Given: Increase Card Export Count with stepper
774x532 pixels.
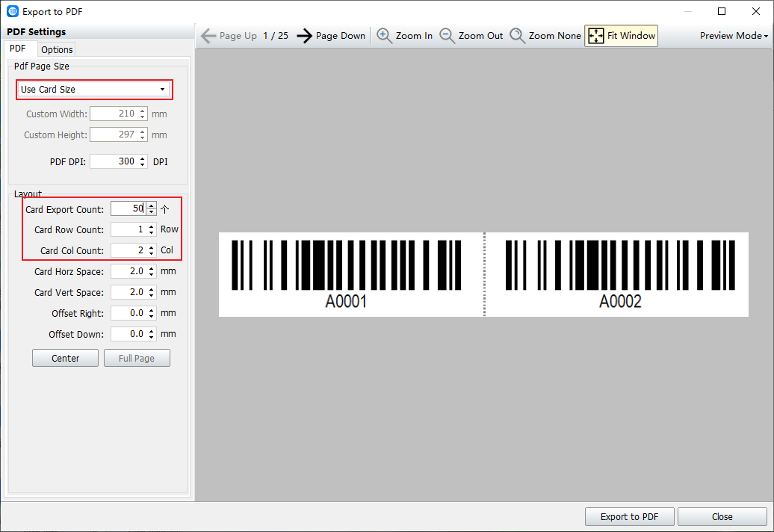Looking at the screenshot, I should click(152, 205).
